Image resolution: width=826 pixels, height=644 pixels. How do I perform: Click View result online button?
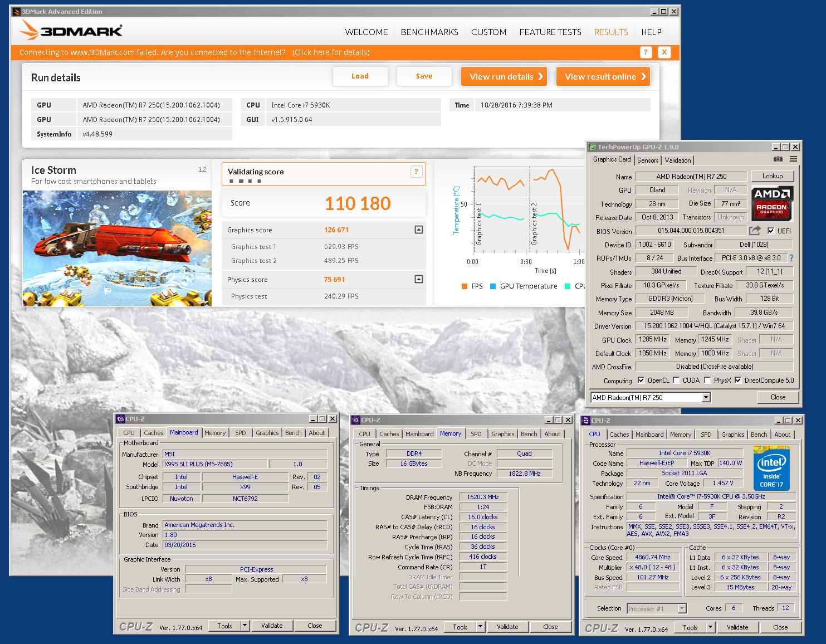603,76
